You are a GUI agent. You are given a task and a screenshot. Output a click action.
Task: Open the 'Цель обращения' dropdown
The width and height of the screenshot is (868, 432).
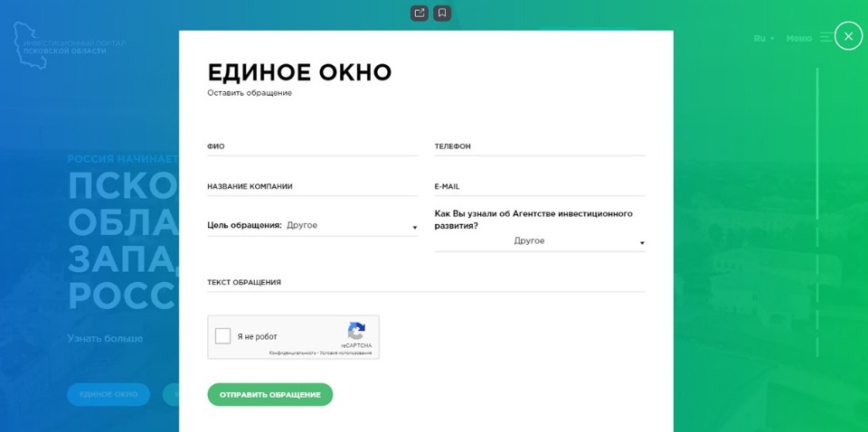[312, 226]
